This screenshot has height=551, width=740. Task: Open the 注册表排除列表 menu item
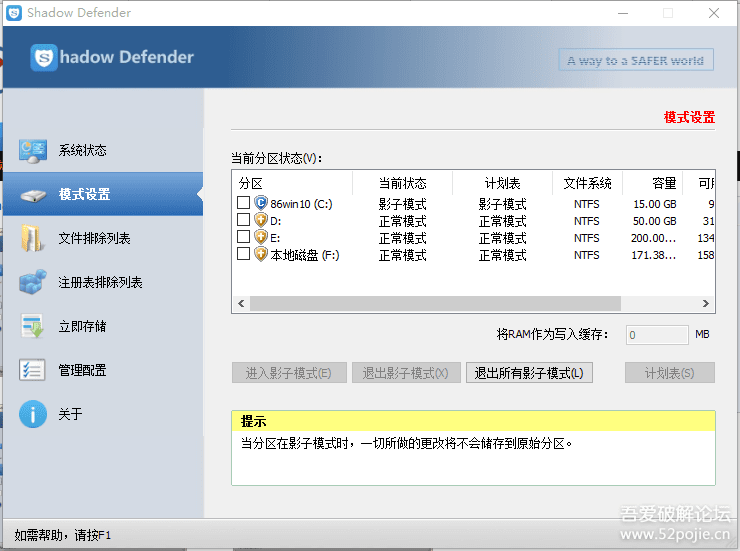[100, 283]
